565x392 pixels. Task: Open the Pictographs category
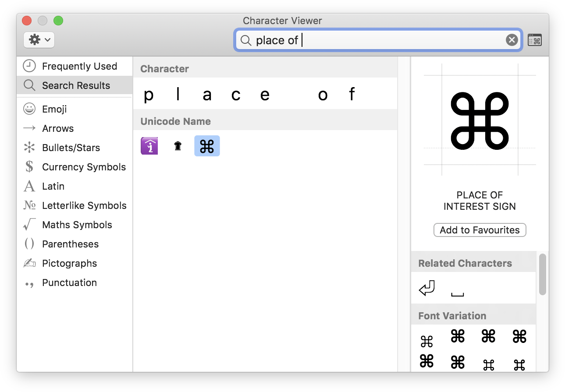pyautogui.click(x=69, y=263)
